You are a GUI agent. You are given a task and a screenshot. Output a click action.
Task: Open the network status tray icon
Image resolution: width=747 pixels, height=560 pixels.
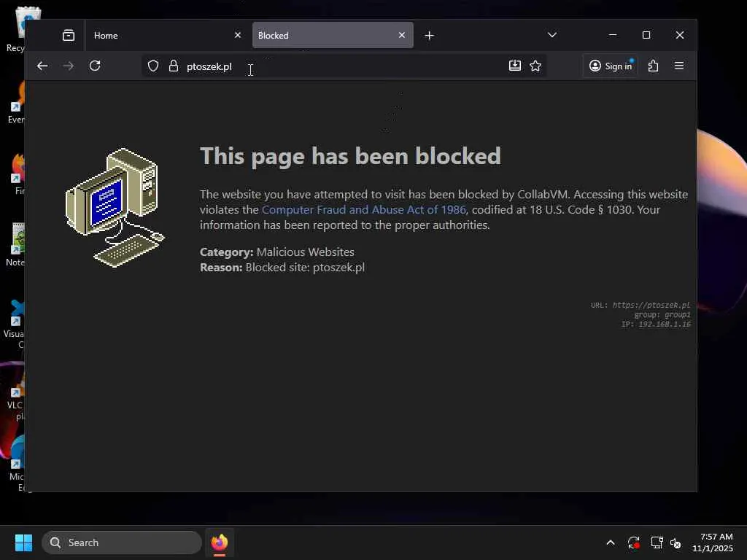[657, 542]
